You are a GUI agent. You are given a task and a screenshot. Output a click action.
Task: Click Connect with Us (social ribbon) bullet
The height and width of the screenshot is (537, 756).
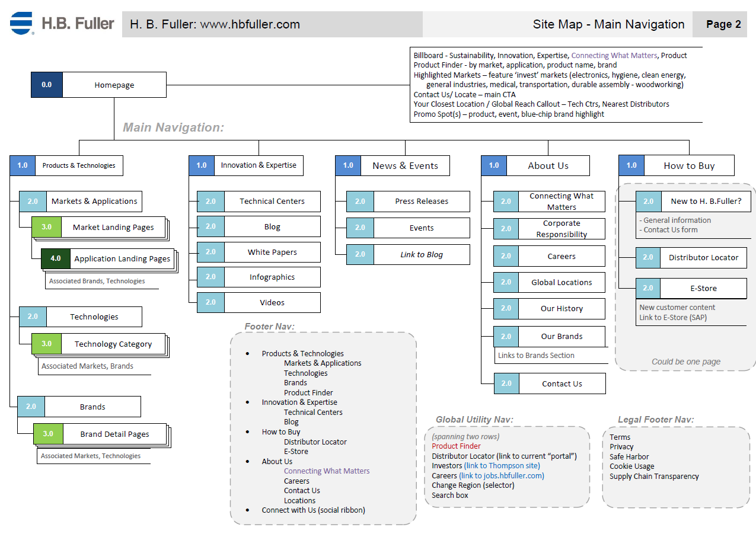(x=314, y=510)
